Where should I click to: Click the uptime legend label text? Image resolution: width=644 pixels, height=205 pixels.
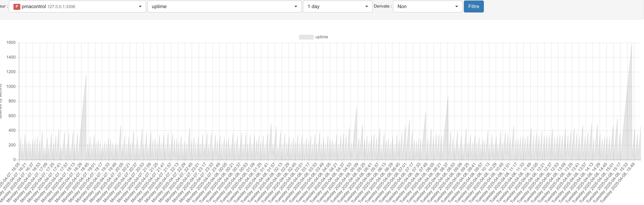coord(322,37)
